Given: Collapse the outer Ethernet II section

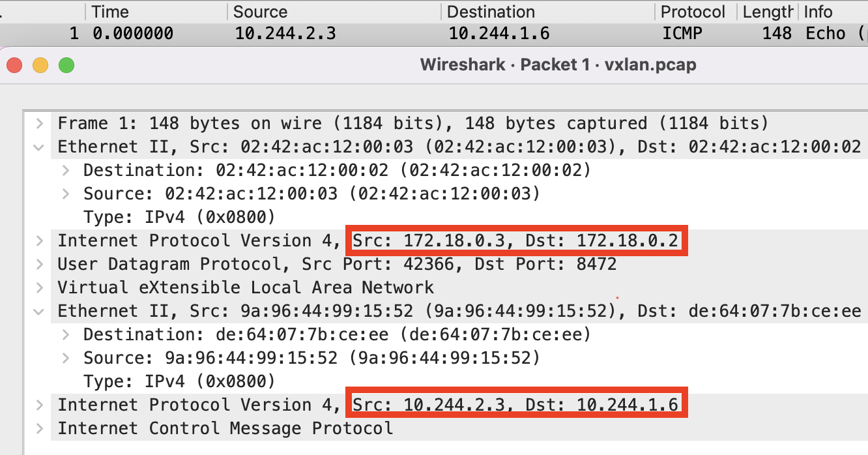Looking at the screenshot, I should pyautogui.click(x=40, y=147).
